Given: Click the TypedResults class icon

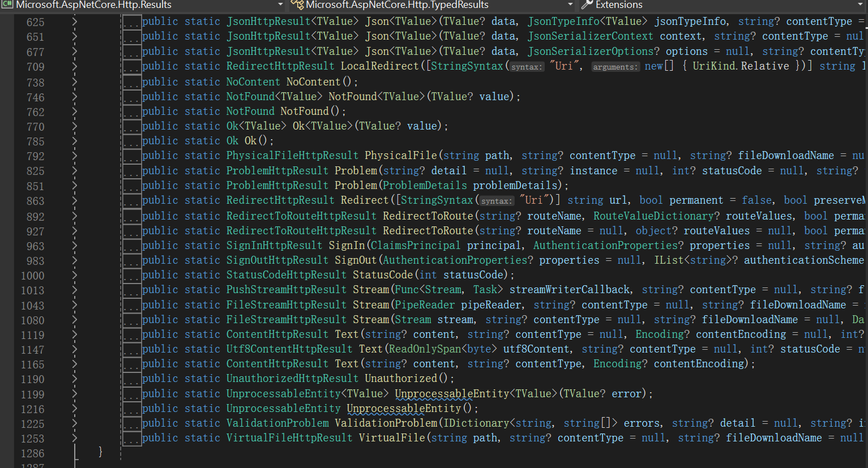Looking at the screenshot, I should 297,5.
